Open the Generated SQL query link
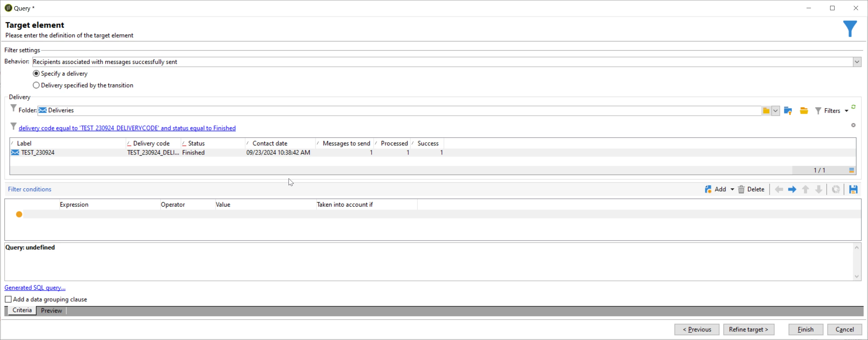This screenshot has width=868, height=340. pos(35,288)
